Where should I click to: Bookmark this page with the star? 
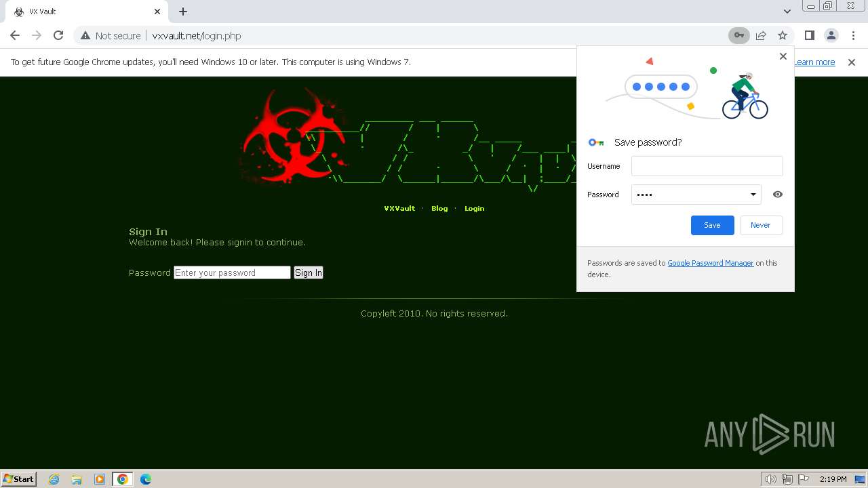click(783, 35)
